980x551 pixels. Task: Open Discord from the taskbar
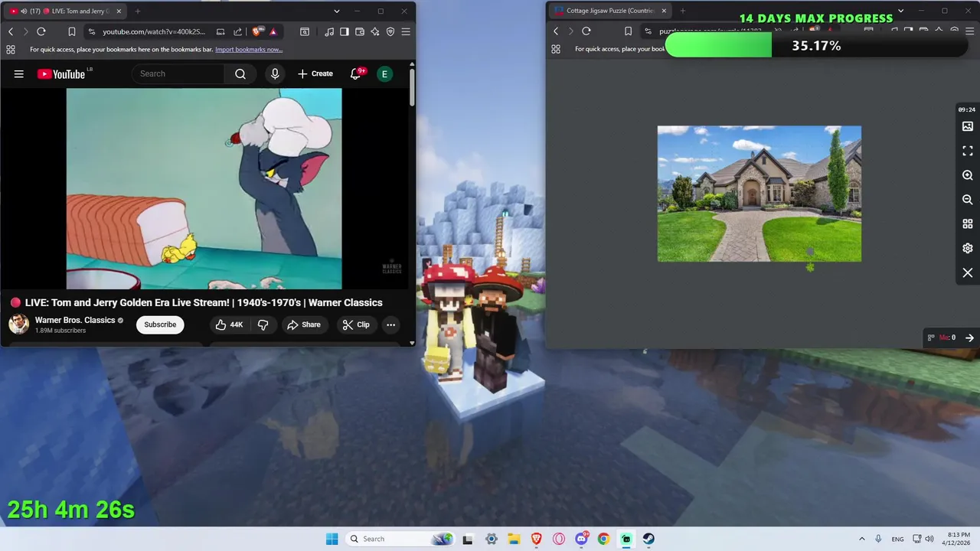pos(582,539)
